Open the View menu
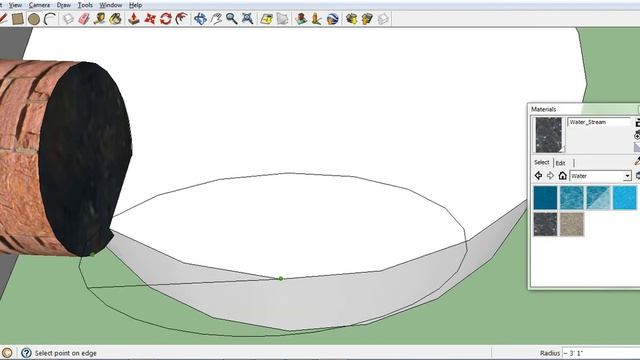The height and width of the screenshot is (360, 640). click(x=16, y=5)
